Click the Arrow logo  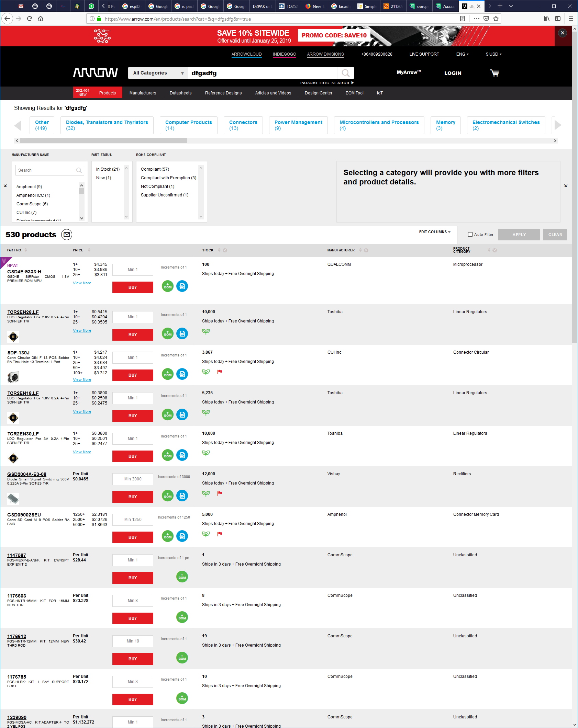point(96,73)
